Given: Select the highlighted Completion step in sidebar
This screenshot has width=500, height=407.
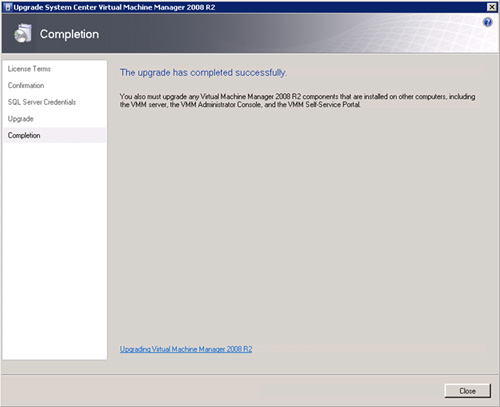Looking at the screenshot, I should [55, 135].
